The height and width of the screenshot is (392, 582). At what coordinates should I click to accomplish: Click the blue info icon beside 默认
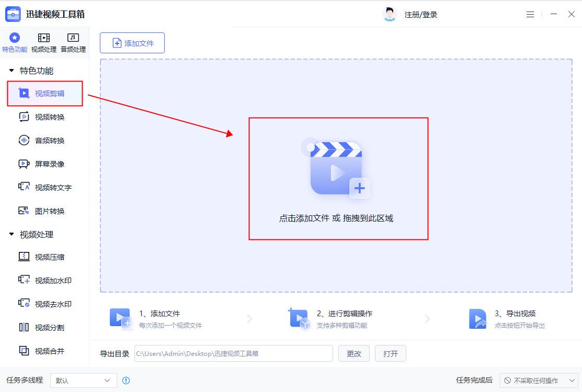pos(126,381)
